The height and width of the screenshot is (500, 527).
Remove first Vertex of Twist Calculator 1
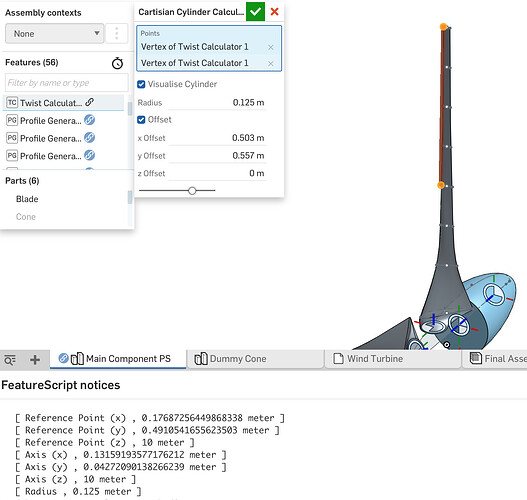pos(271,47)
